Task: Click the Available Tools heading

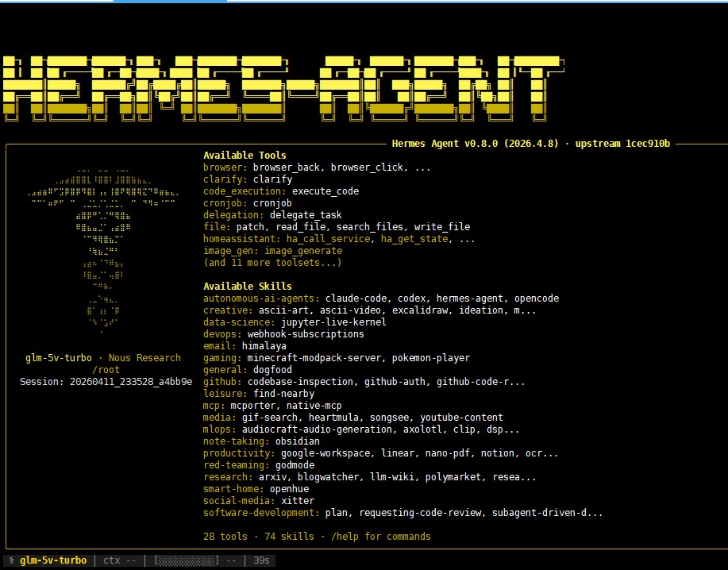Action: [x=245, y=155]
